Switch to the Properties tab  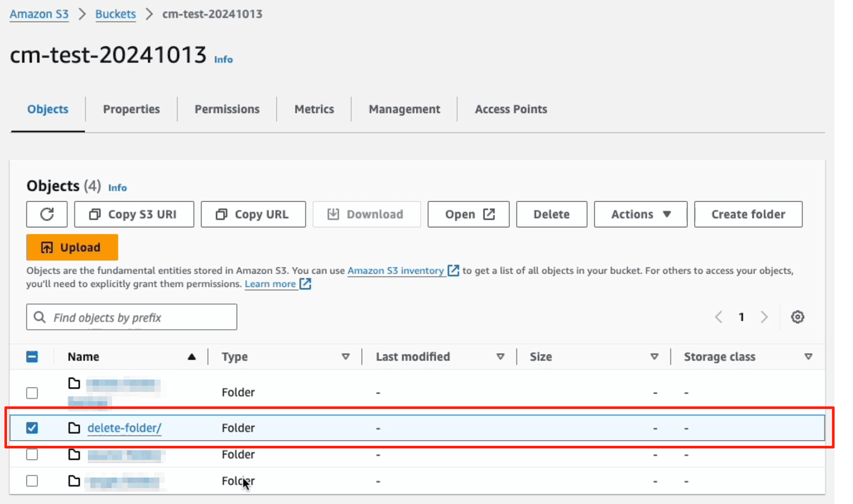tap(131, 109)
